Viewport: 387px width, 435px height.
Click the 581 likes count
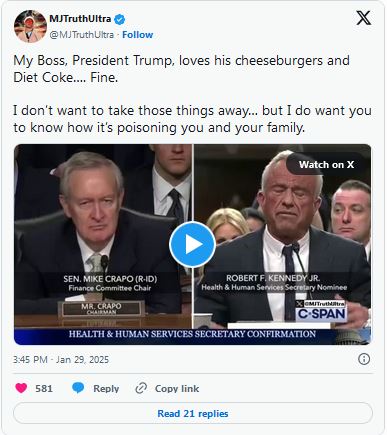click(44, 389)
